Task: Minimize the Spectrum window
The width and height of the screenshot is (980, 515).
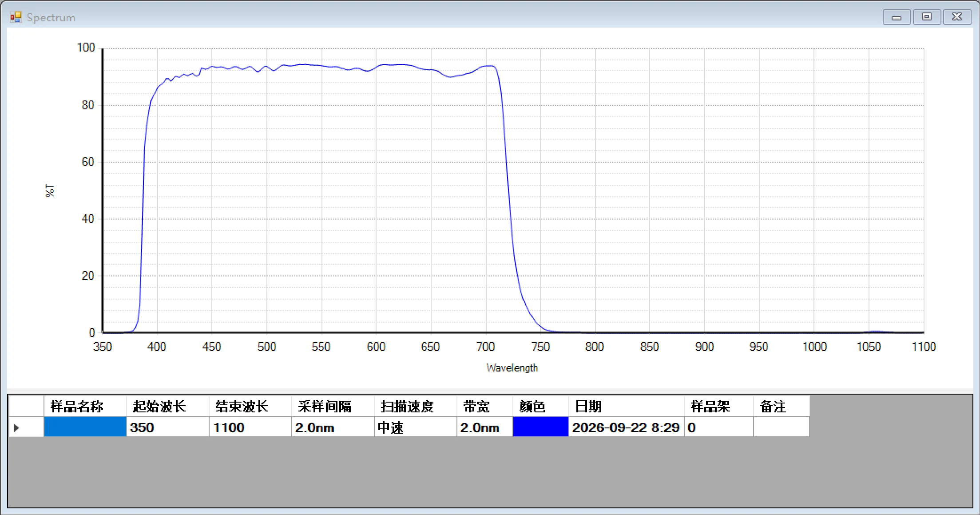Action: (897, 17)
